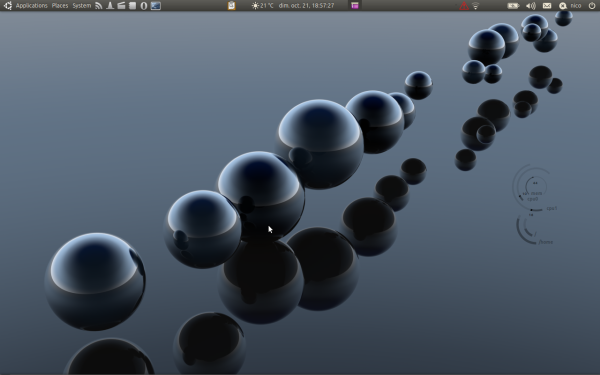The height and width of the screenshot is (375, 600).
Task: Open the notebook launcher icon
Action: coord(132,6)
